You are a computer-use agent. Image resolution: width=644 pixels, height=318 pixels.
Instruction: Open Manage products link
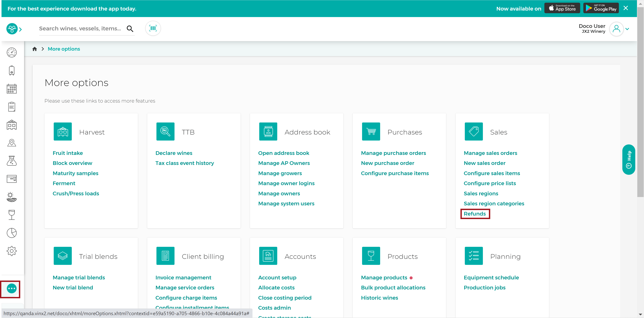point(384,278)
